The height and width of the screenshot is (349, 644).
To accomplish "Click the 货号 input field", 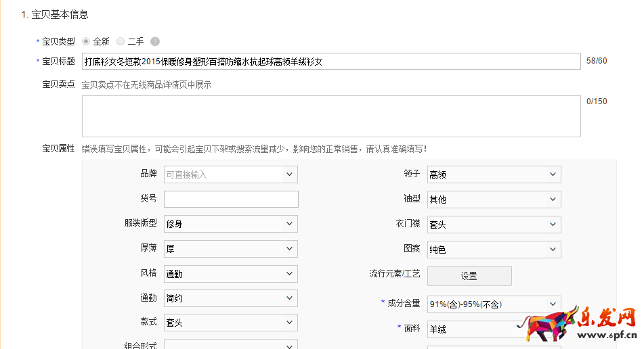I will 230,200.
